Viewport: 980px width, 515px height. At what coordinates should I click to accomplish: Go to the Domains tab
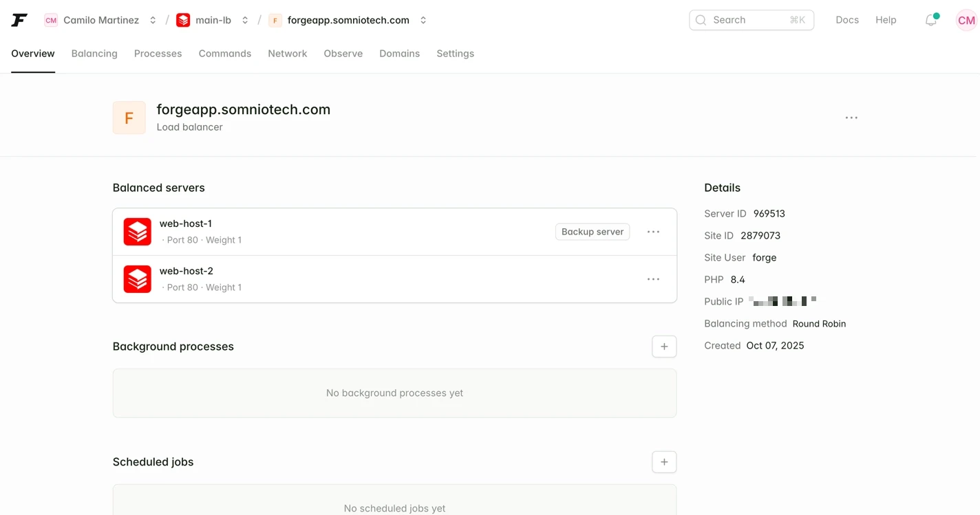(x=399, y=54)
